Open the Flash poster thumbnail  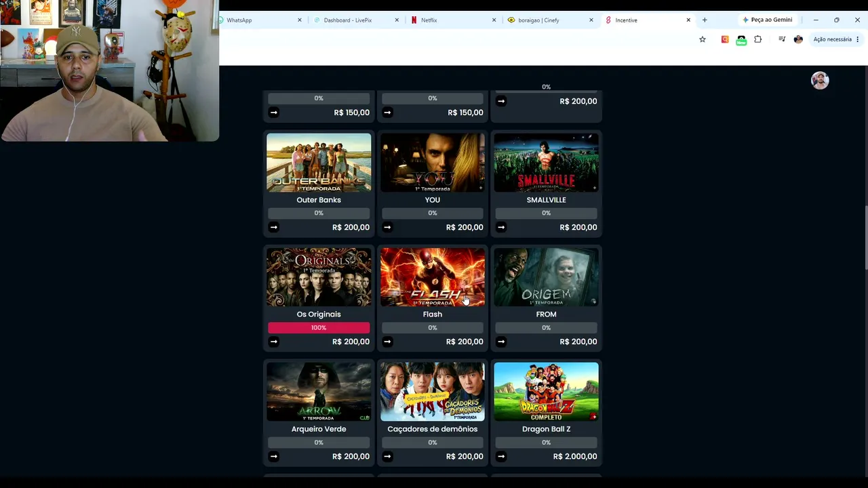(x=433, y=277)
